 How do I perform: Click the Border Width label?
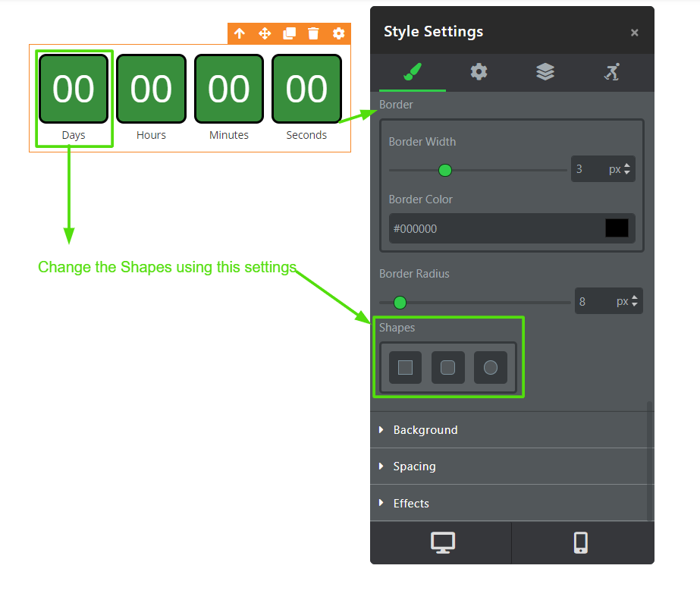[422, 142]
